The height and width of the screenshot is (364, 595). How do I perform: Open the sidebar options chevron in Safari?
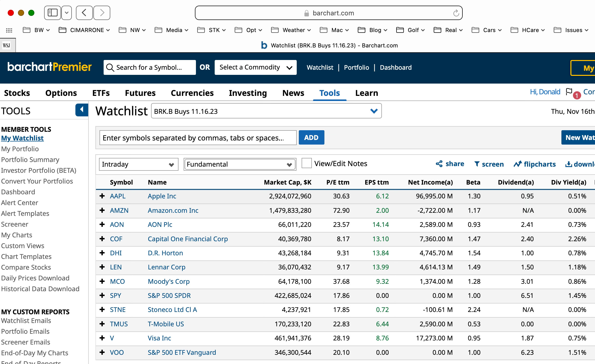(67, 13)
